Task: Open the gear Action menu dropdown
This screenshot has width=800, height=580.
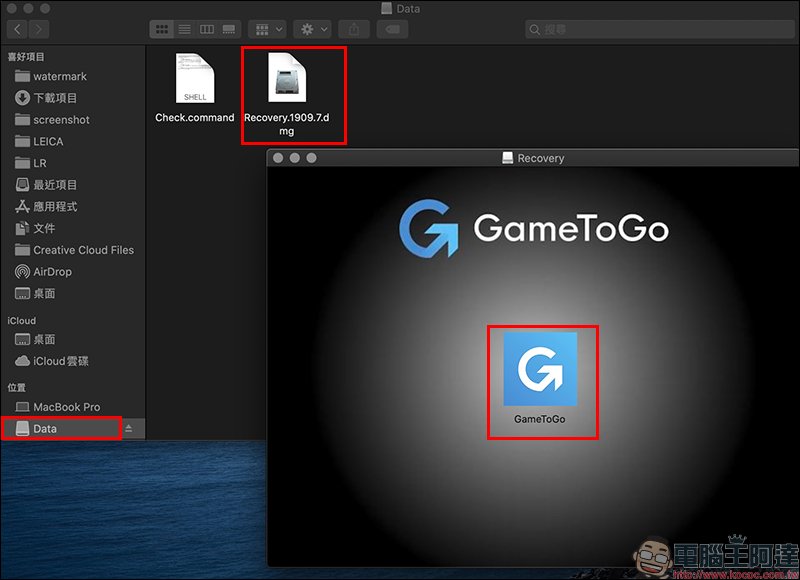Action: pyautogui.click(x=311, y=30)
